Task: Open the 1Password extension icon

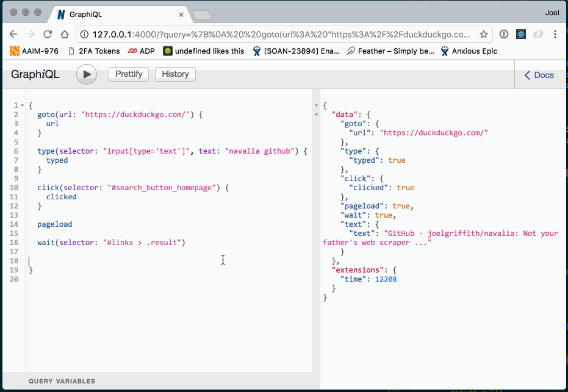Action: click(x=503, y=34)
